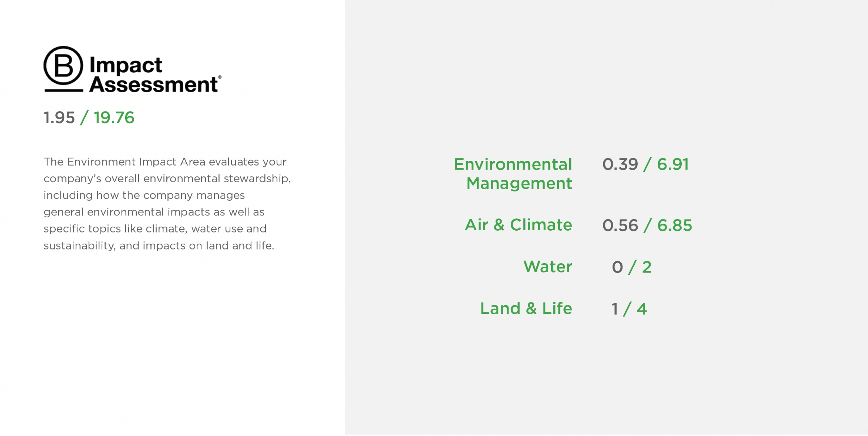This screenshot has width=868, height=436.
Task: Click the 0.39 Environmental Management score
Action: point(620,164)
